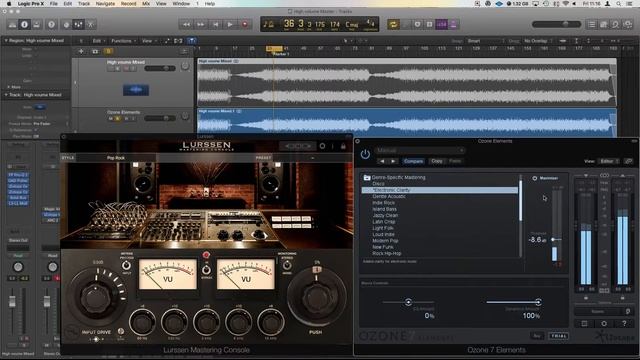Open the Media Browser button
640x360 pixels.
pos(628,24)
